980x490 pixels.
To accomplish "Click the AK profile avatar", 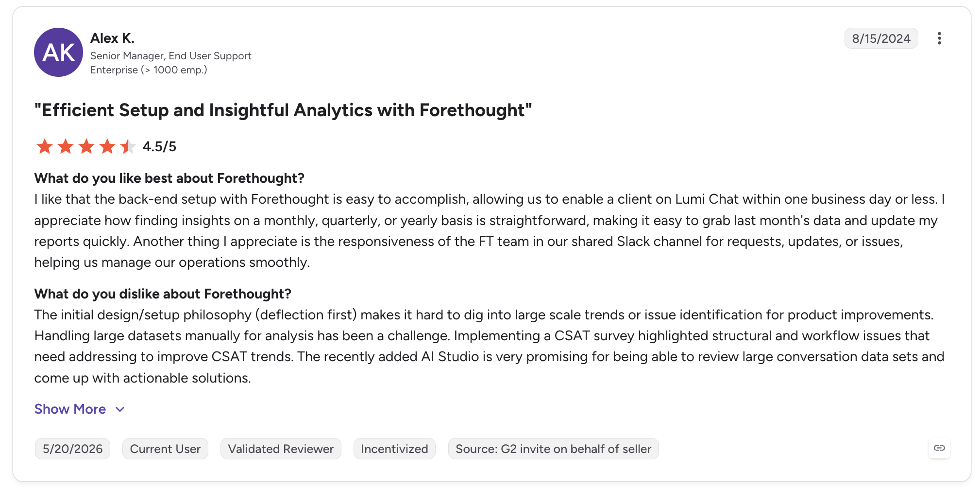I will click(x=58, y=52).
